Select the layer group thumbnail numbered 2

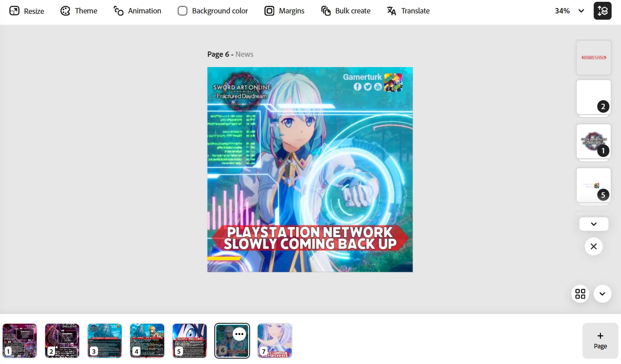[594, 97]
